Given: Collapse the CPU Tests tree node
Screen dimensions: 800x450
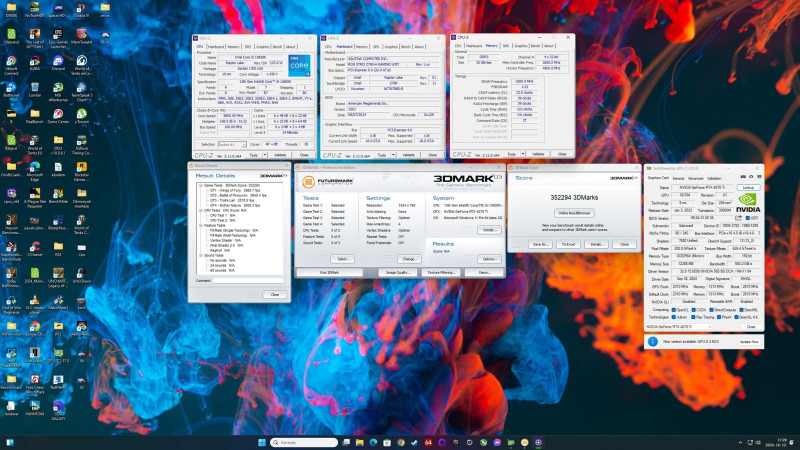Looking at the screenshot, I should click(201, 210).
